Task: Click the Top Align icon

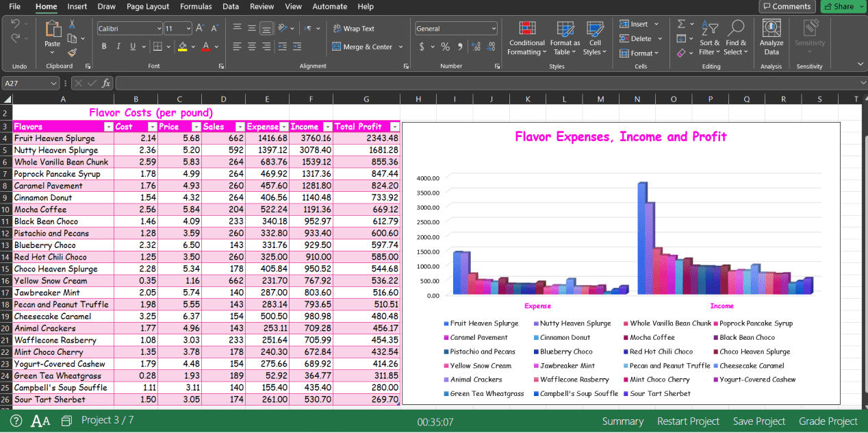Action: pyautogui.click(x=237, y=28)
